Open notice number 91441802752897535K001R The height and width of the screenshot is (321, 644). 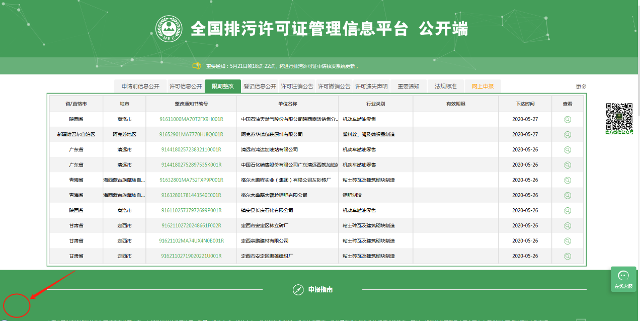(191, 165)
